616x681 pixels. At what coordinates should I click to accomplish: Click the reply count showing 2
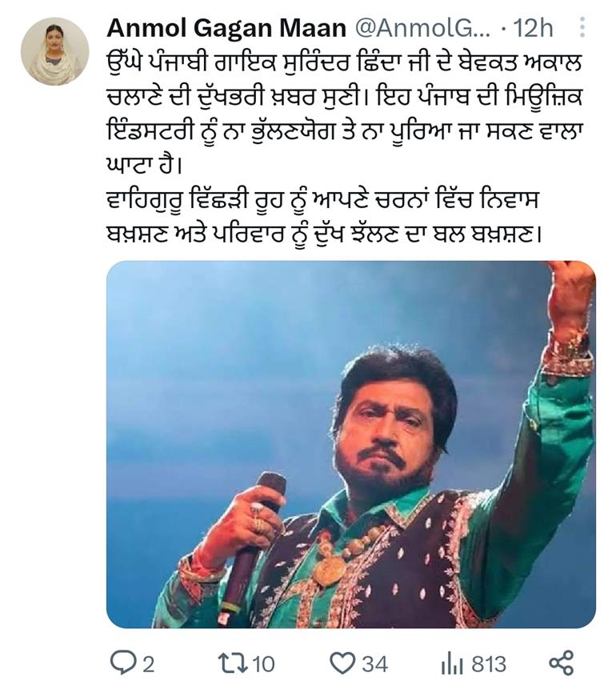point(149,664)
